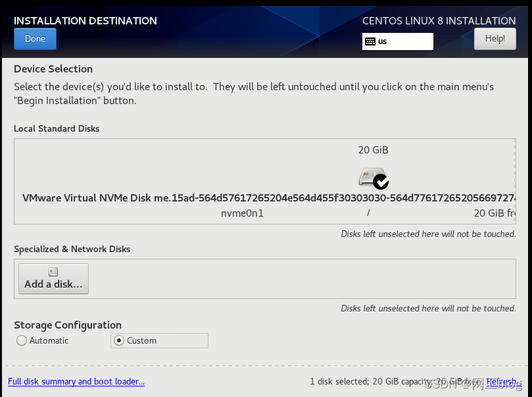Open the Help! button
Image resolution: width=532 pixels, height=397 pixels.
click(495, 39)
